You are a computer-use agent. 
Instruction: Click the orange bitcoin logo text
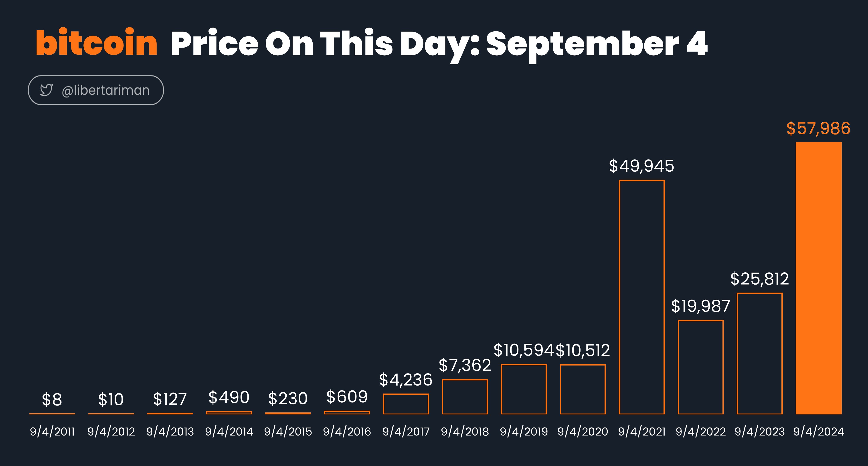97,42
